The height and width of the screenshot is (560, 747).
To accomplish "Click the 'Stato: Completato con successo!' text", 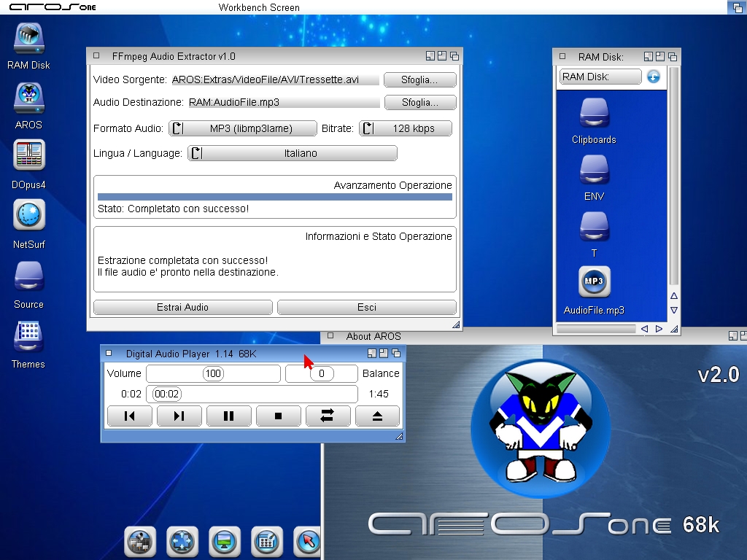I will 174,209.
